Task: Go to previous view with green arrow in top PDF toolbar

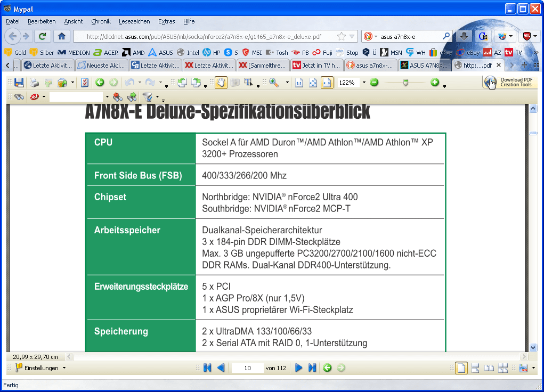Action: coord(100,83)
